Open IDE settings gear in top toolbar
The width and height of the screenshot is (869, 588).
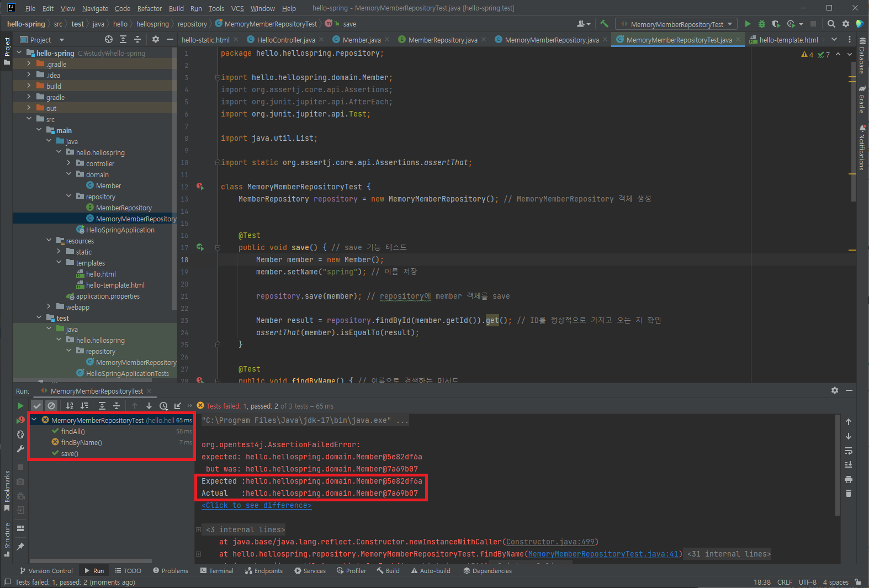[846, 24]
